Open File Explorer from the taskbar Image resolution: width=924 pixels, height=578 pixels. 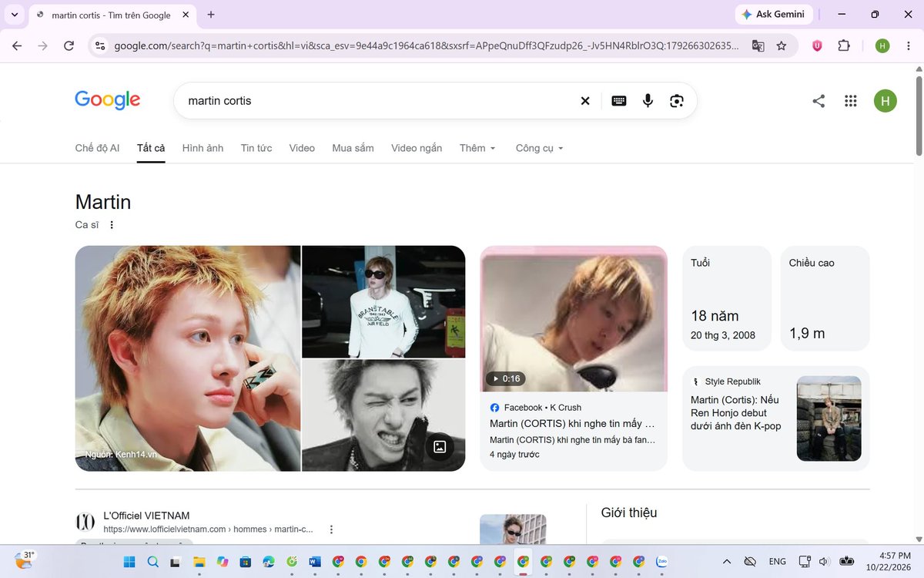tap(199, 561)
